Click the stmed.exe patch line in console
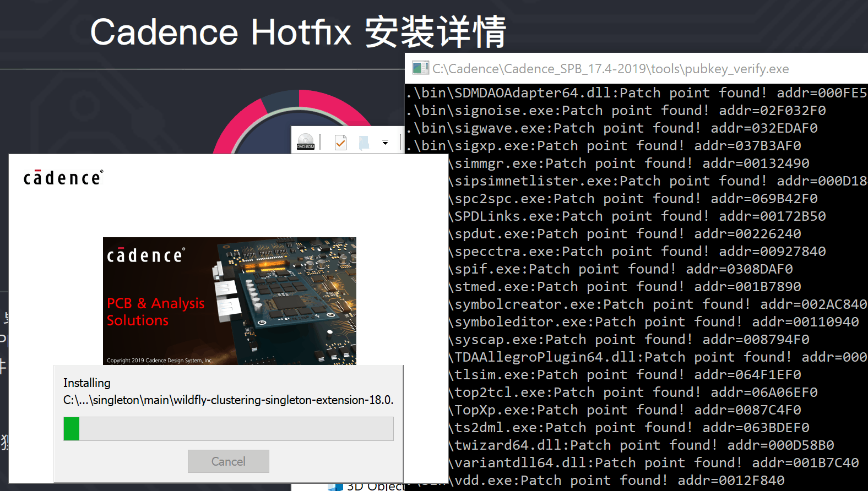 [625, 286]
